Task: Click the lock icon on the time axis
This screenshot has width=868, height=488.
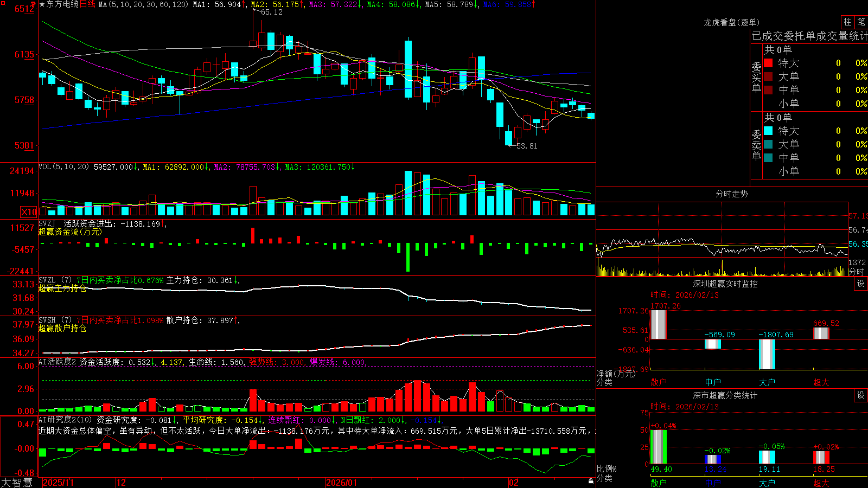Action: (x=591, y=481)
